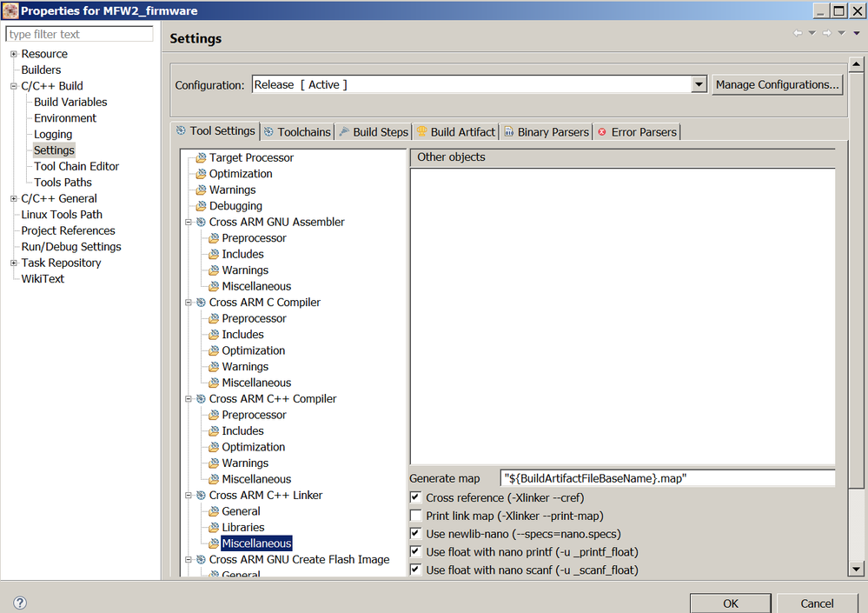Switch to the Build Steps tab
The width and height of the screenshot is (868, 613).
tap(374, 132)
